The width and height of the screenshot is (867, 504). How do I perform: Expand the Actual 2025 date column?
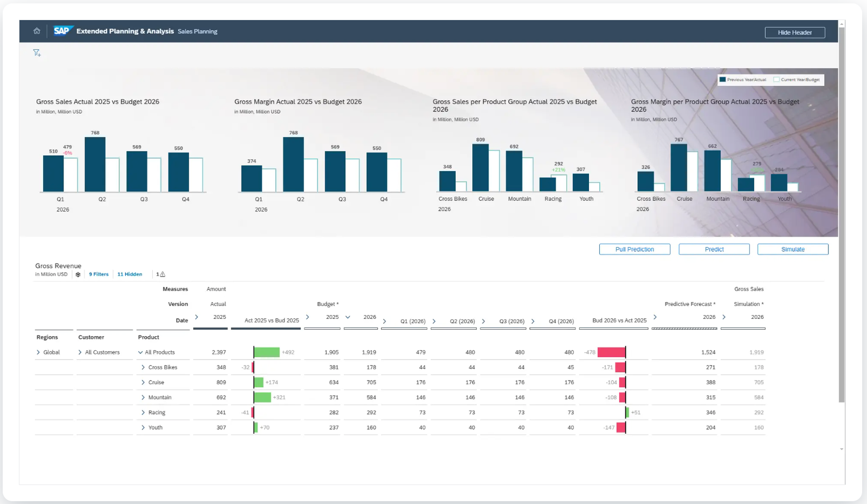(197, 317)
